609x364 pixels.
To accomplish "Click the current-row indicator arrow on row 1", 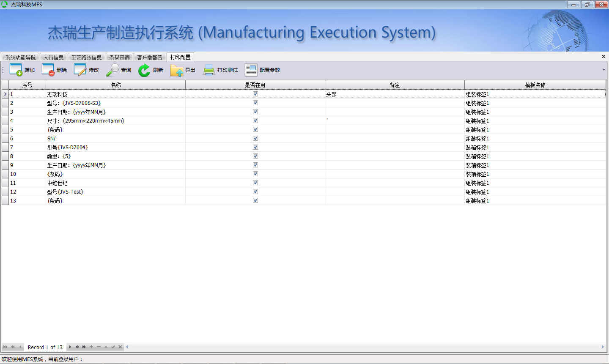I will tap(5, 94).
